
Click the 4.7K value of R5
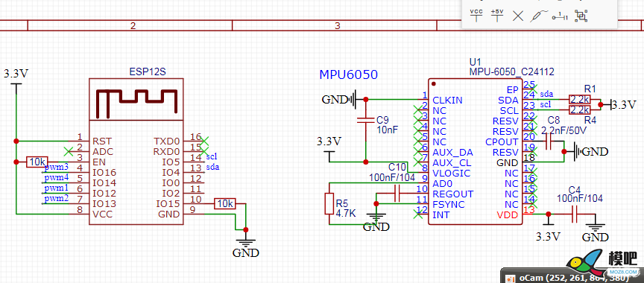tap(345, 213)
